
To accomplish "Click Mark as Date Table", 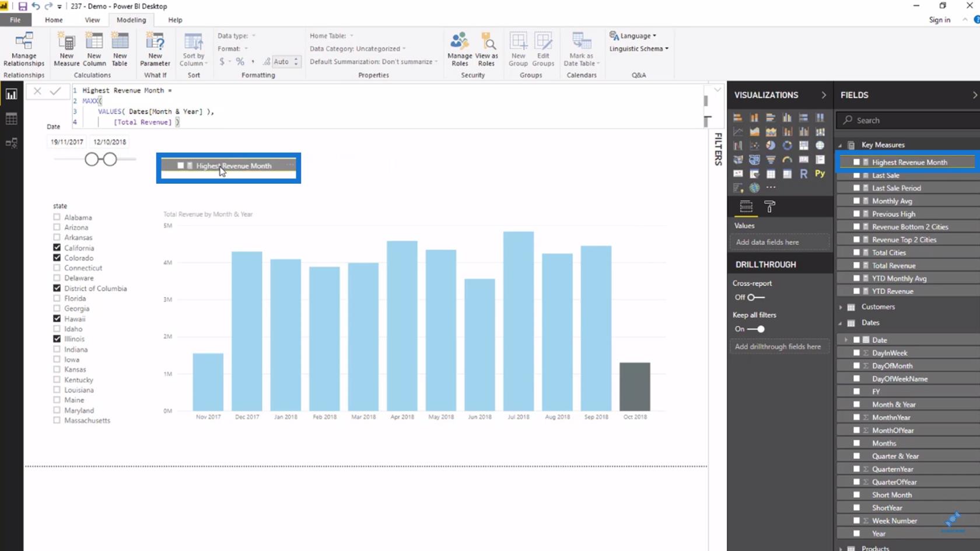I will [x=581, y=50].
